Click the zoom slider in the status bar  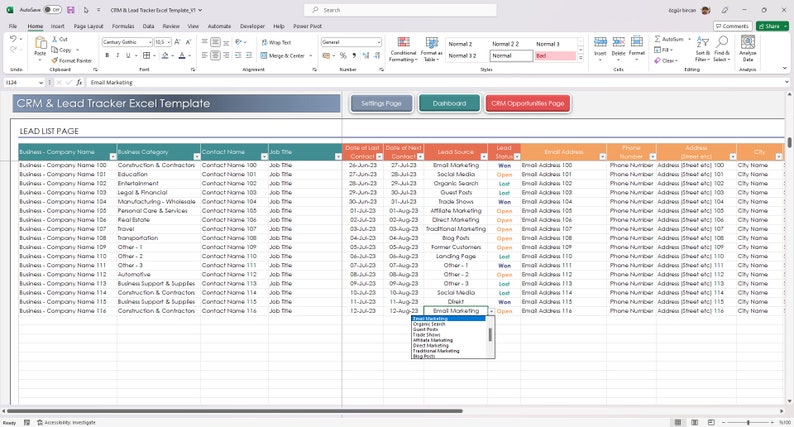tap(748, 422)
